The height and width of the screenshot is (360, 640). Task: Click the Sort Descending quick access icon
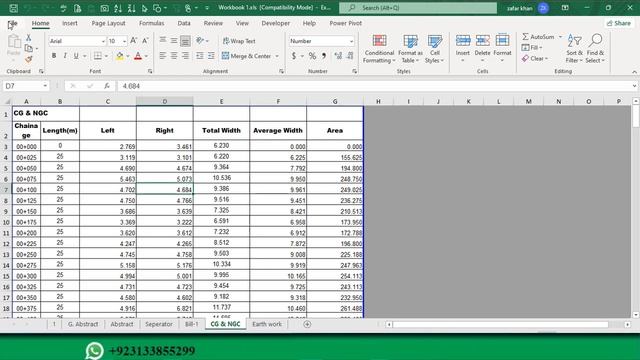[x=131, y=8]
